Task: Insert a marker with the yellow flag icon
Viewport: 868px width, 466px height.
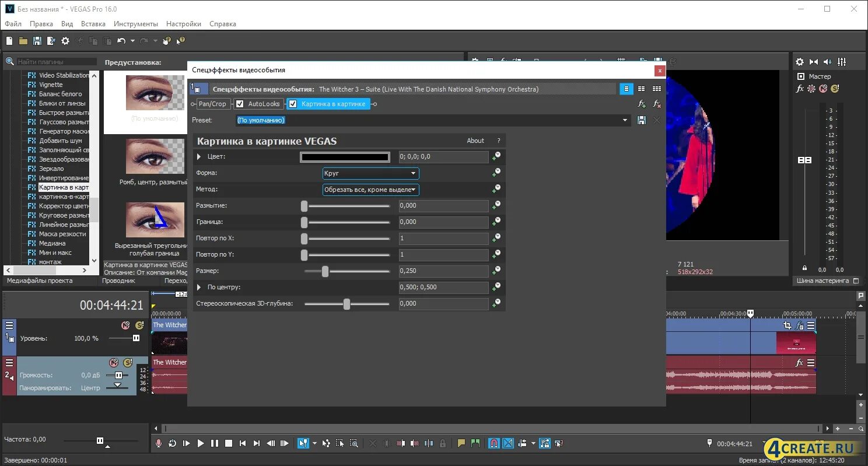Action: 461,443
